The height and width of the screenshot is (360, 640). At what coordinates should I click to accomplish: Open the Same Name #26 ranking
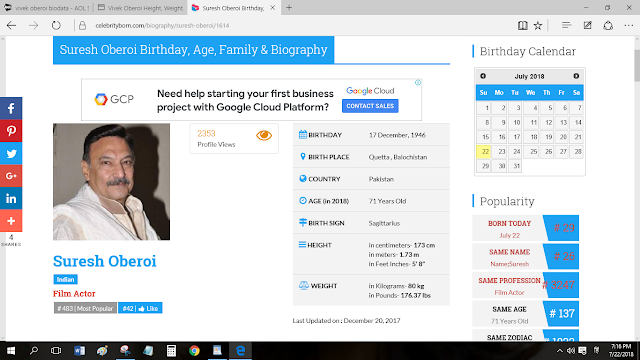tap(525, 256)
